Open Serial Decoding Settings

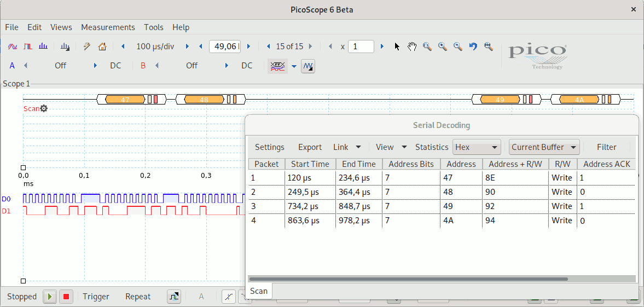pyautogui.click(x=269, y=147)
